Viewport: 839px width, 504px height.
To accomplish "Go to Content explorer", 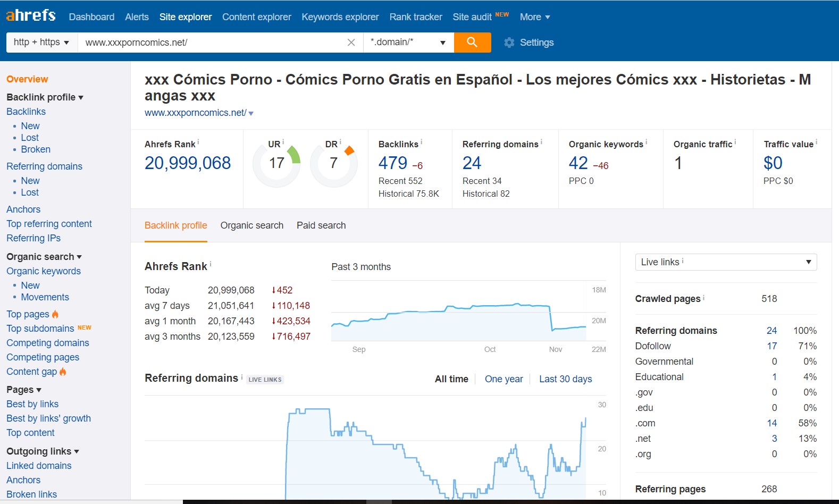I will [x=257, y=17].
